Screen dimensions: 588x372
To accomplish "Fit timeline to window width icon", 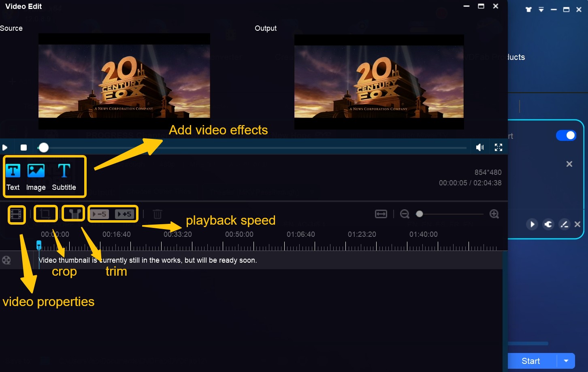I will coord(381,214).
